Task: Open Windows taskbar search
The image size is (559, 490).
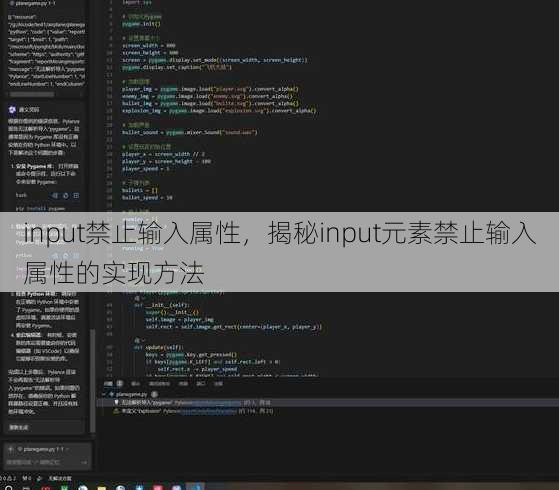Action: coord(9,487)
